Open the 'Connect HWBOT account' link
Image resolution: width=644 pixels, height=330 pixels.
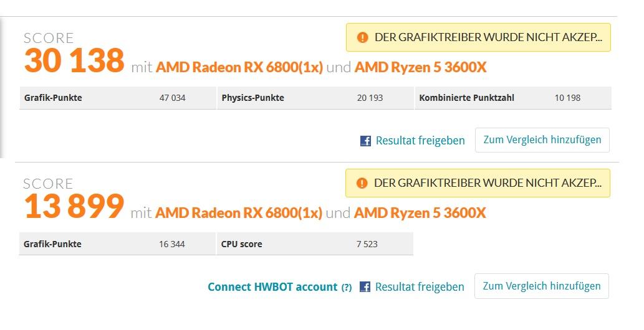coord(272,287)
